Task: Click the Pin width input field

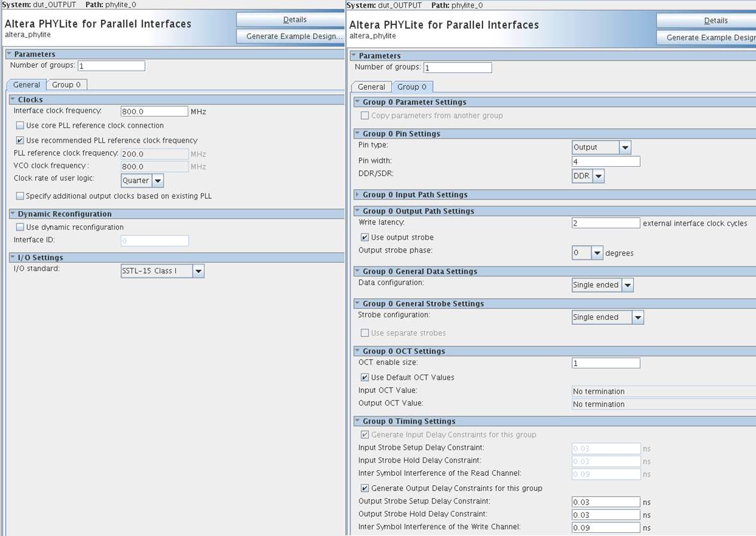Action: (606, 162)
